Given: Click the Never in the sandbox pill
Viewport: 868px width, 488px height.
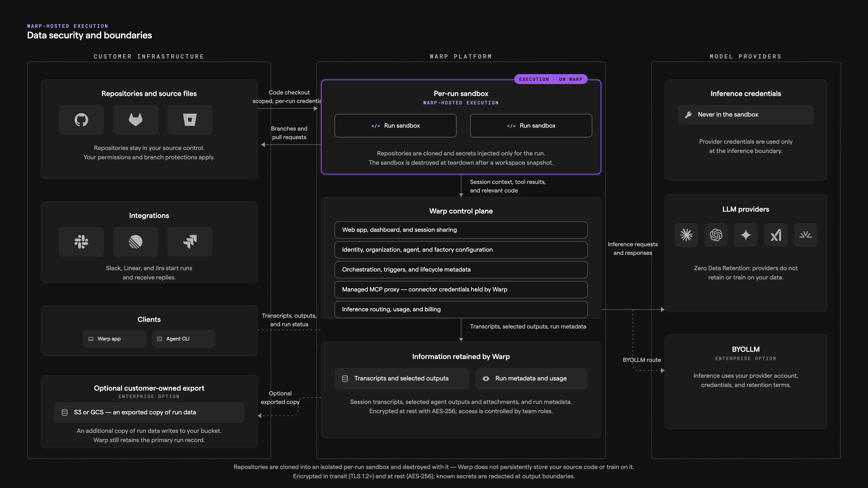Looking at the screenshot, I should 746,115.
